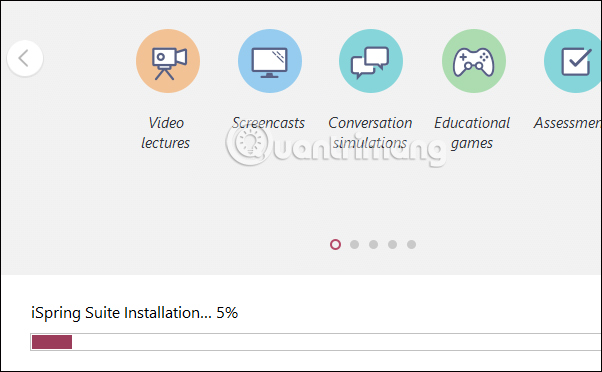This screenshot has height=372, width=602.
Task: Click the 'Conversation simulations' label
Action: (370, 133)
